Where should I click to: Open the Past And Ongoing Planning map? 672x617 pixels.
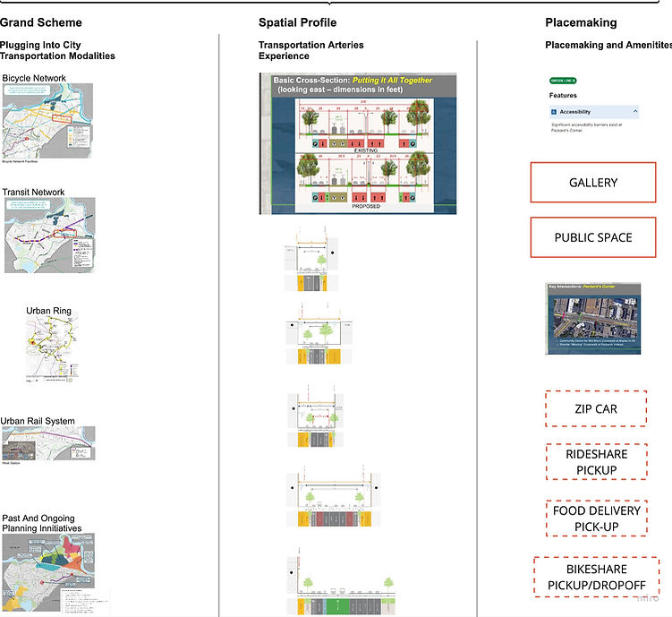[48, 572]
